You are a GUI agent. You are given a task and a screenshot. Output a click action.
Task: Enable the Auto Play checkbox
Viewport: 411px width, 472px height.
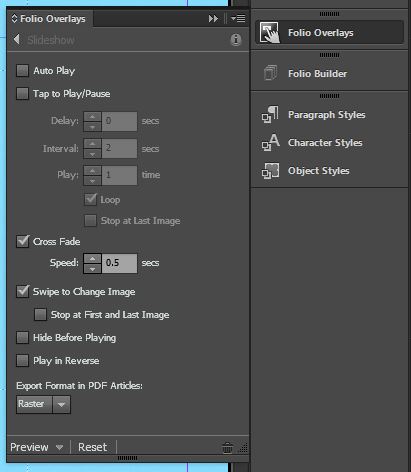22,71
